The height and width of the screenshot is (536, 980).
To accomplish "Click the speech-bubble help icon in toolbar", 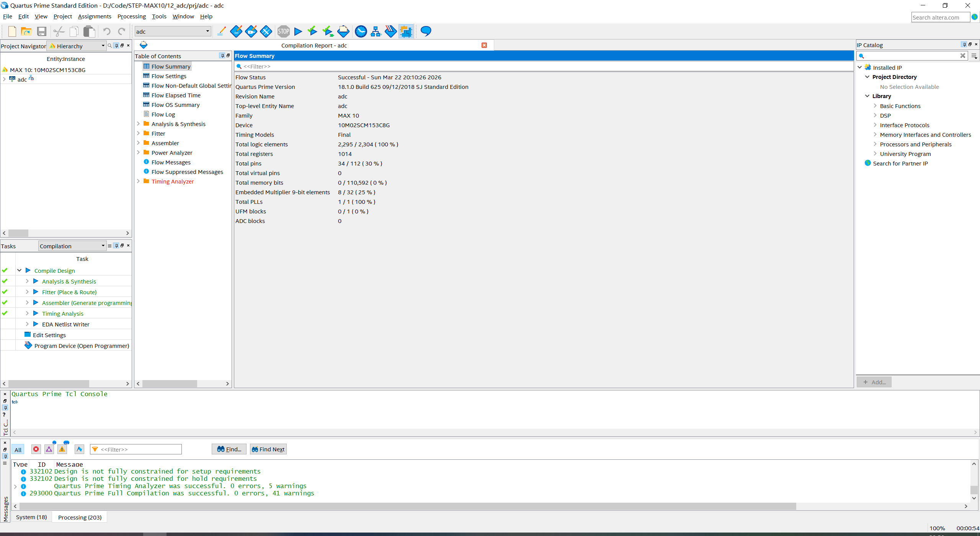I will pos(426,31).
